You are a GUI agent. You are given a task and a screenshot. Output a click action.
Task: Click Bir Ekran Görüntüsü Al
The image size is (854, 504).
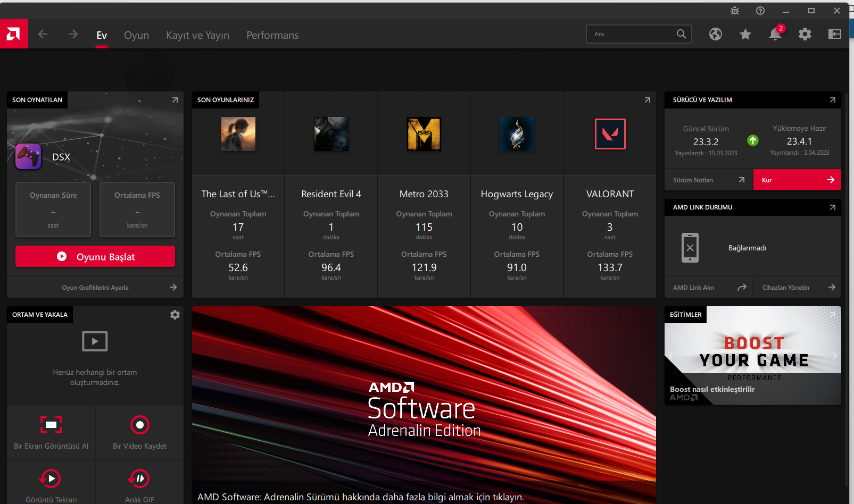coord(51,433)
